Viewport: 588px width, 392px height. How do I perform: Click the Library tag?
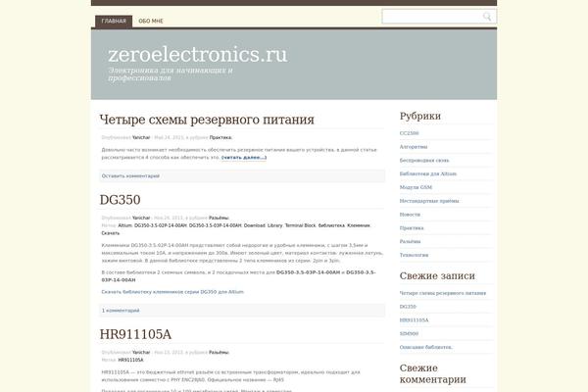(274, 225)
